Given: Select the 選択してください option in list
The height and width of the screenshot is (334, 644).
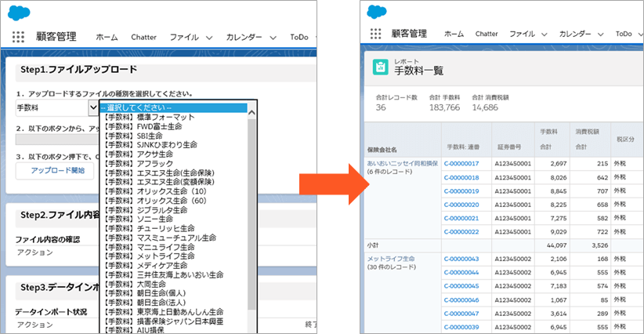Looking at the screenshot, I should pos(174,107).
